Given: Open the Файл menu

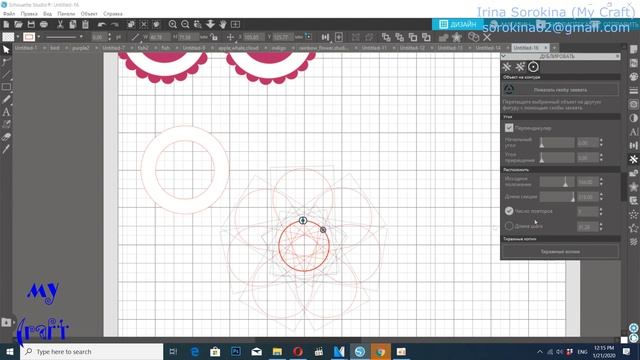Looking at the screenshot, I should [x=9, y=14].
